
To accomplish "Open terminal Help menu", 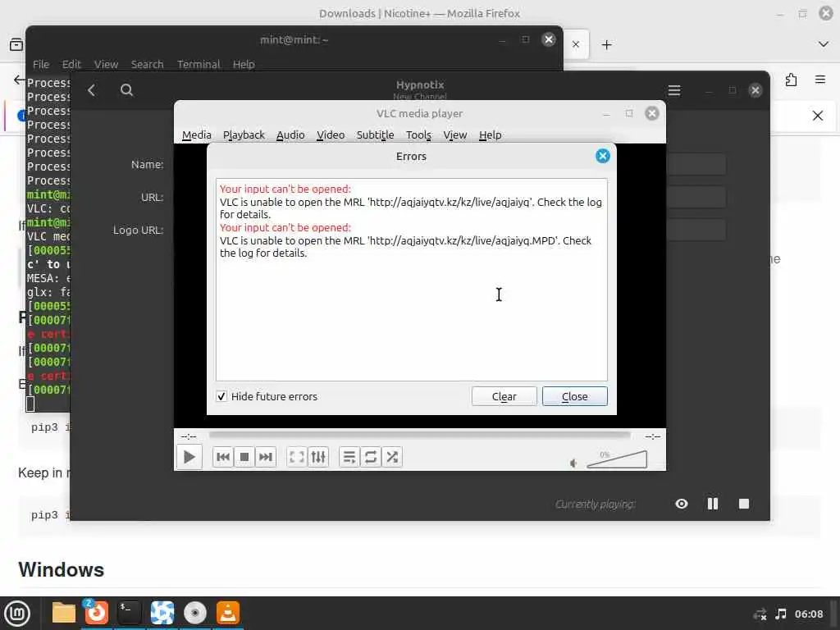I will click(x=244, y=64).
